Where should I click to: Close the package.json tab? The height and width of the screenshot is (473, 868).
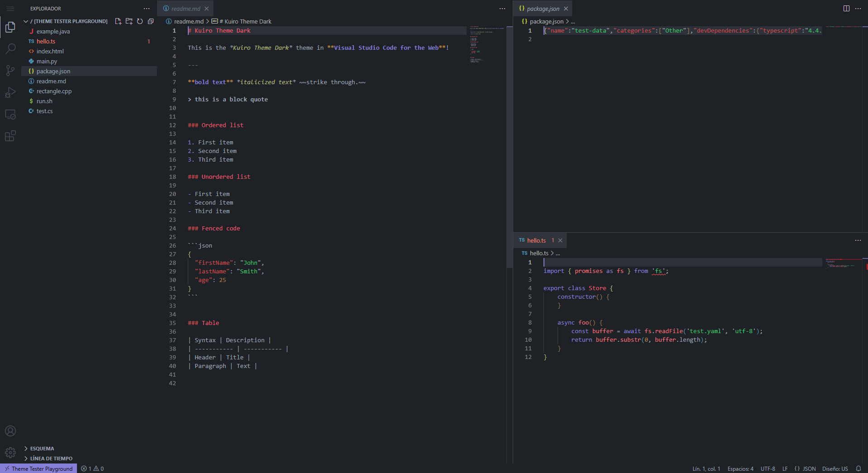tap(566, 9)
